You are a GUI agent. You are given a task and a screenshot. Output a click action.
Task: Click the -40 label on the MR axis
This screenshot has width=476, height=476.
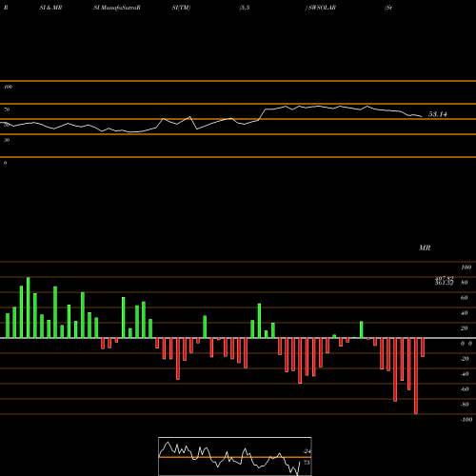click(x=465, y=374)
